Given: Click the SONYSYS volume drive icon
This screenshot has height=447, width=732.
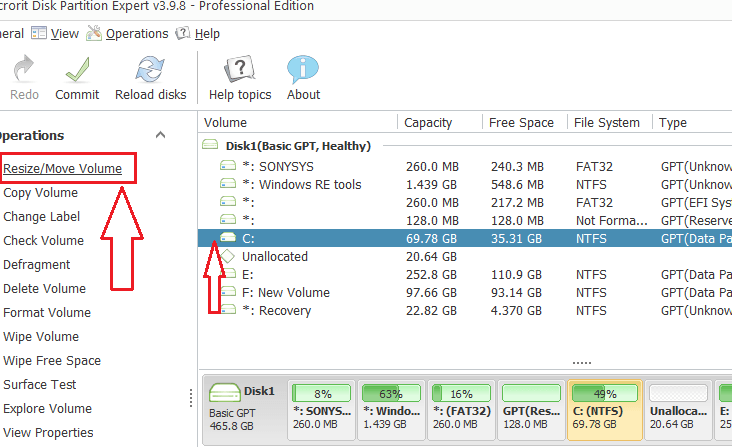Looking at the screenshot, I should click(x=228, y=165).
